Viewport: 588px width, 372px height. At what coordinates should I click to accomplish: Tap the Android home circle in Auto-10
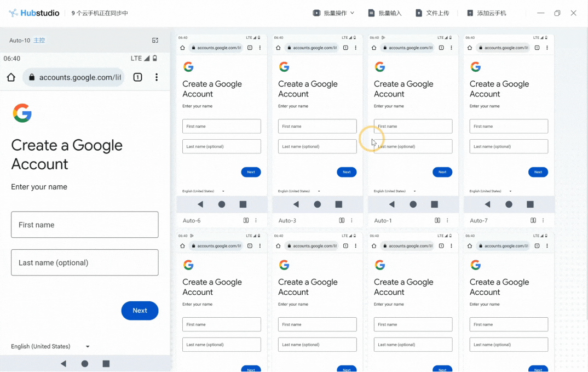click(x=85, y=363)
